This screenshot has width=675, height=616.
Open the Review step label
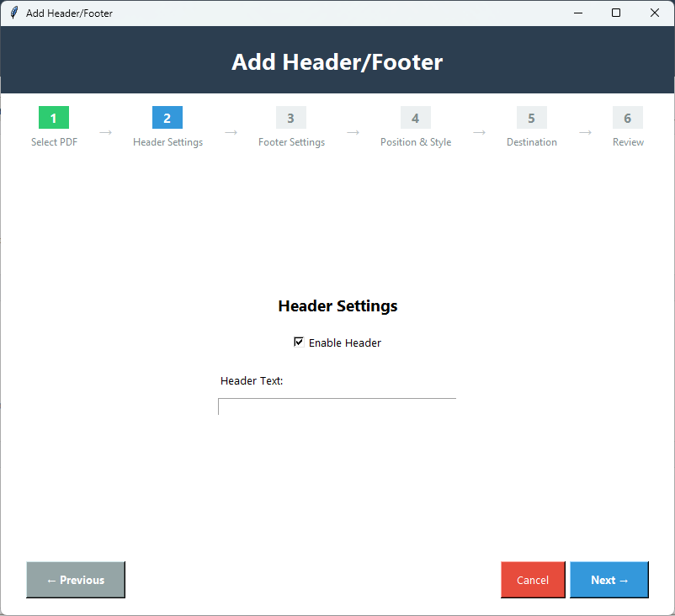tap(627, 141)
